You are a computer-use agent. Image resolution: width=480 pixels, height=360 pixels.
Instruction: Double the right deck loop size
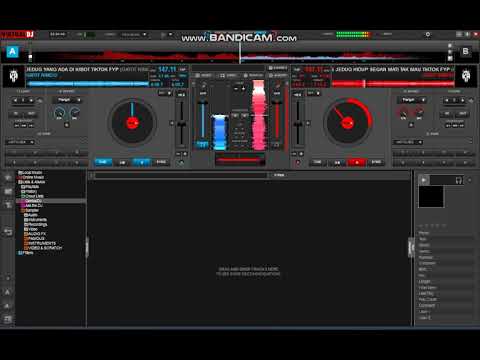(x=463, y=100)
